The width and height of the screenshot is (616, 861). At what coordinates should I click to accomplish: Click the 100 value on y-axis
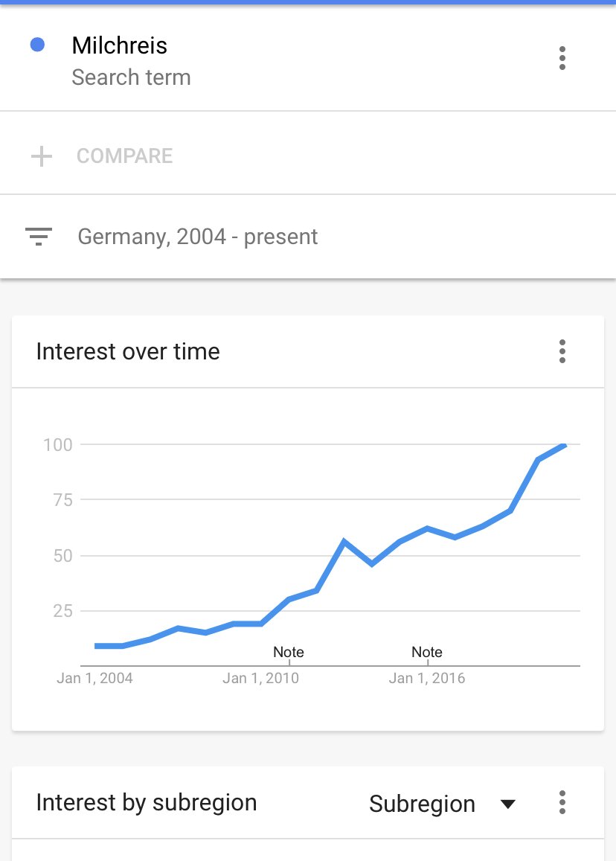pos(58,445)
